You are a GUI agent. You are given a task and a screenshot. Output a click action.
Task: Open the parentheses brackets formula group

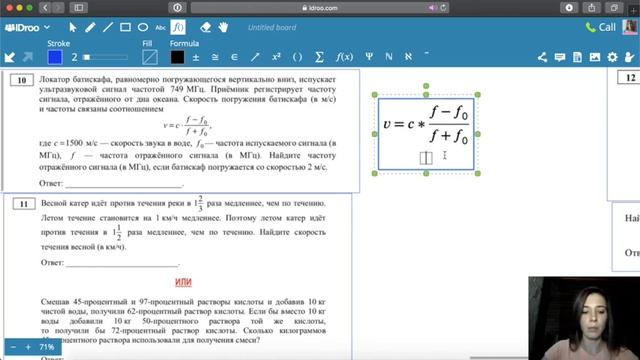click(298, 57)
